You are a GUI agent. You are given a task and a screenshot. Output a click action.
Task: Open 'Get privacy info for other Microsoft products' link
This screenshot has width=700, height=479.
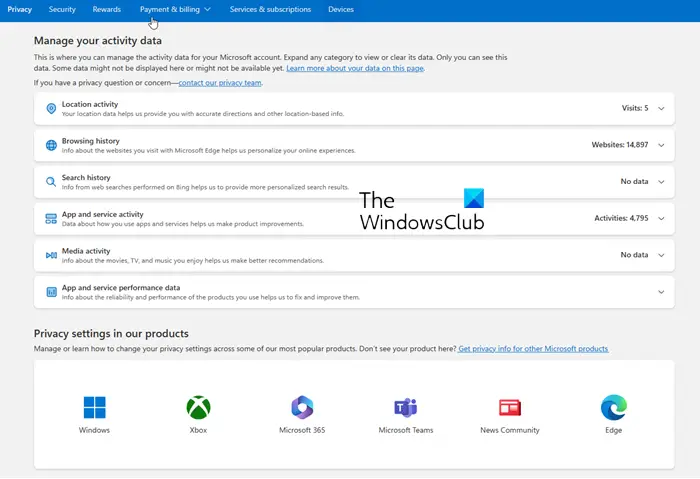tap(533, 349)
